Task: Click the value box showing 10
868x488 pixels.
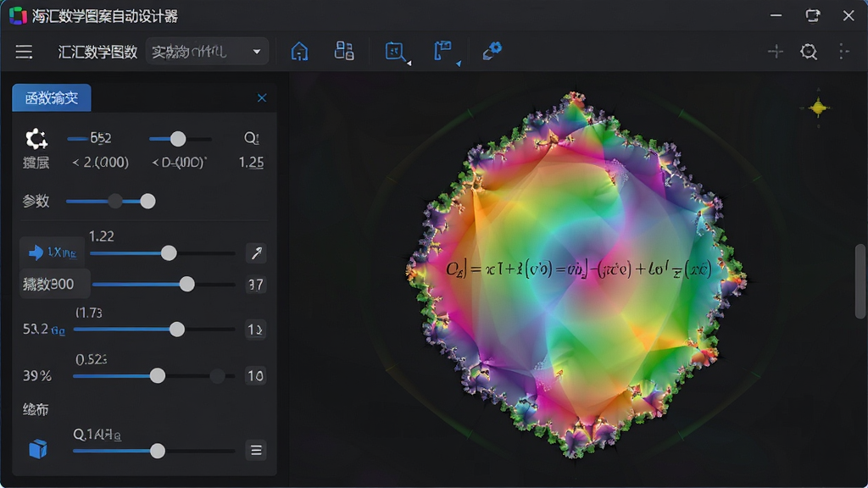Action: 256,375
